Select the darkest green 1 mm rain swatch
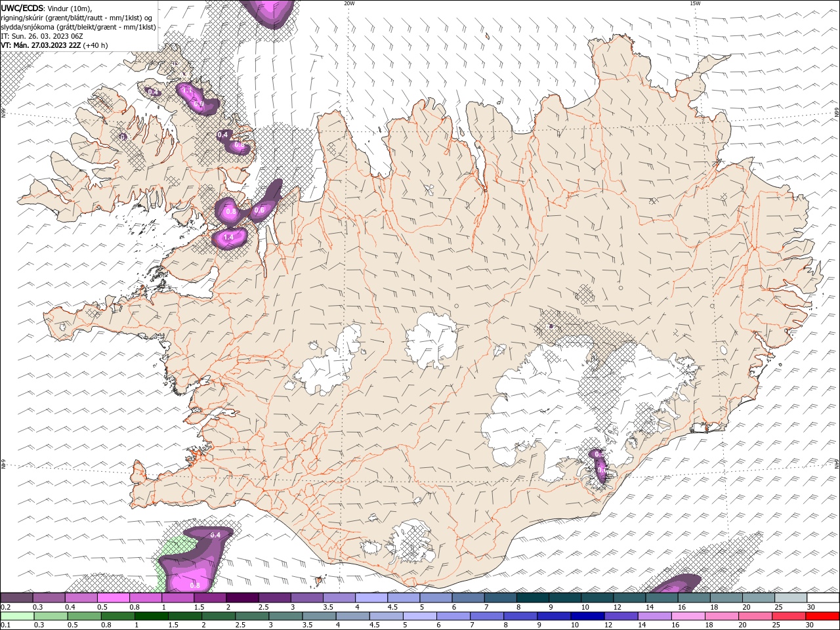Screen dimensions: 840x630 pyautogui.click(x=152, y=616)
